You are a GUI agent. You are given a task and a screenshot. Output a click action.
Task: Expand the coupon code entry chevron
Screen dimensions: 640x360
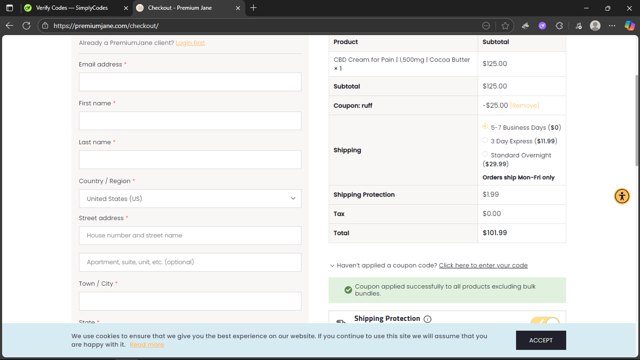332,266
